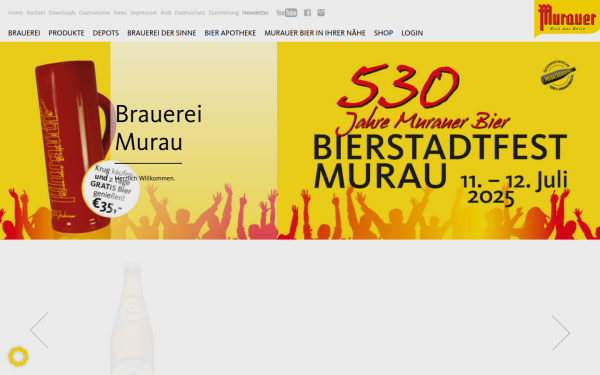Open the Home link

[16, 13]
